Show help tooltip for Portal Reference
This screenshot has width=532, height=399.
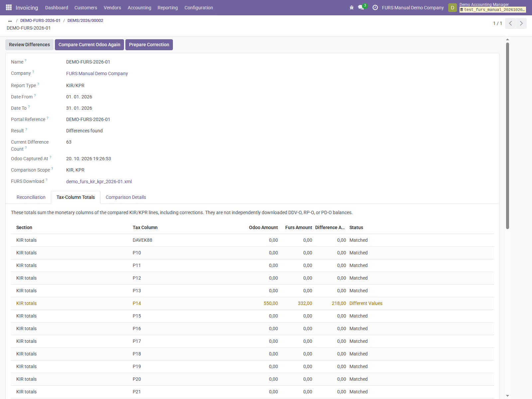pos(48,118)
